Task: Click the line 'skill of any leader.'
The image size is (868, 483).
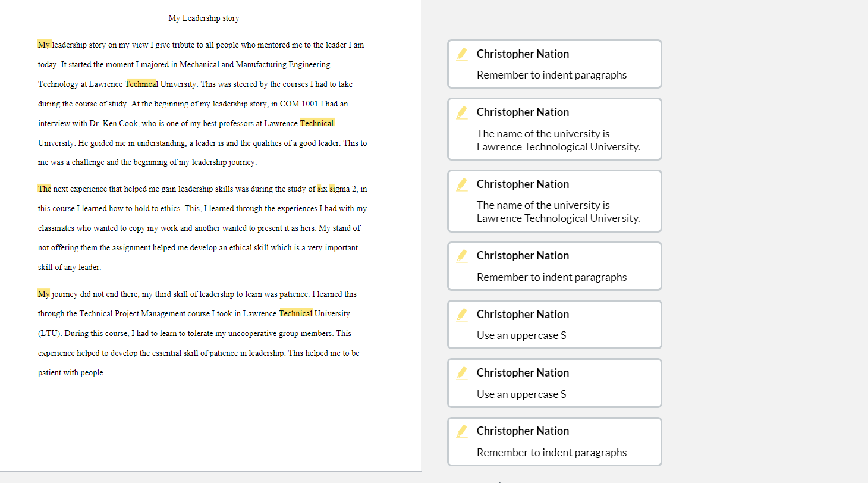Action: tap(70, 267)
